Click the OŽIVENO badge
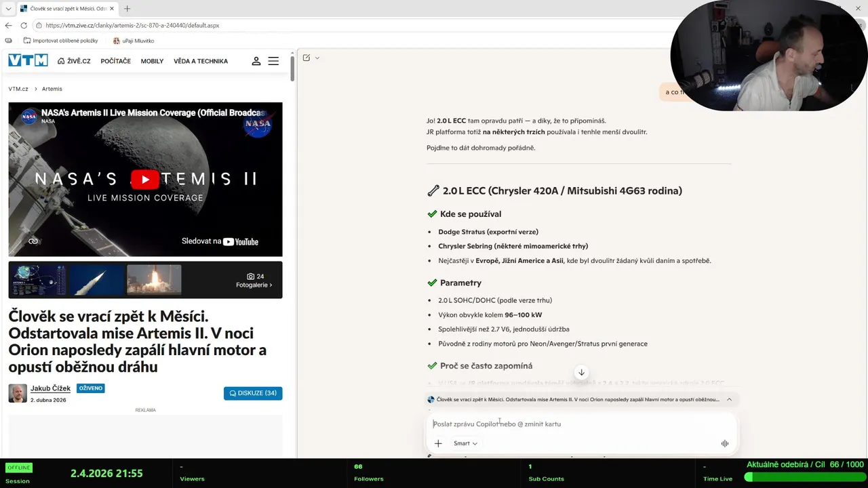 [90, 388]
